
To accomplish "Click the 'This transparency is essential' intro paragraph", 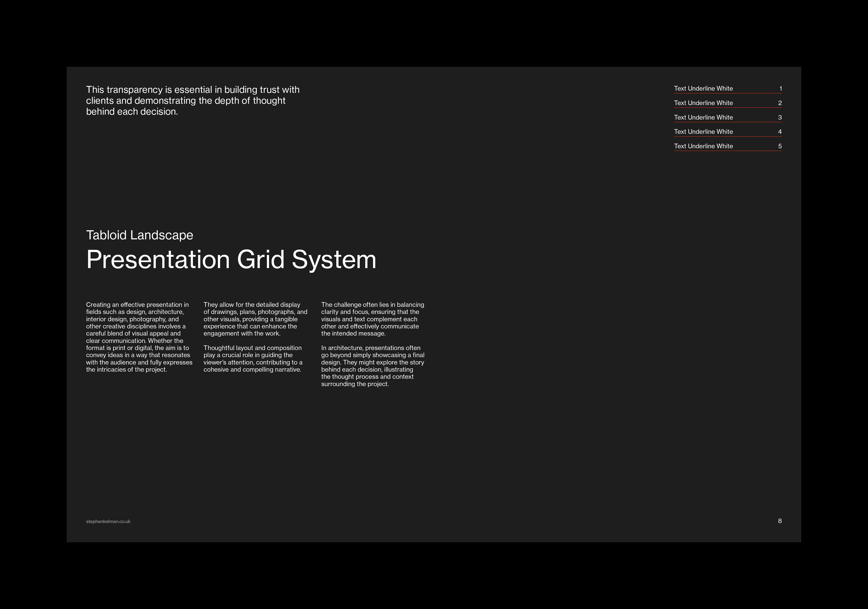I will pos(192,101).
